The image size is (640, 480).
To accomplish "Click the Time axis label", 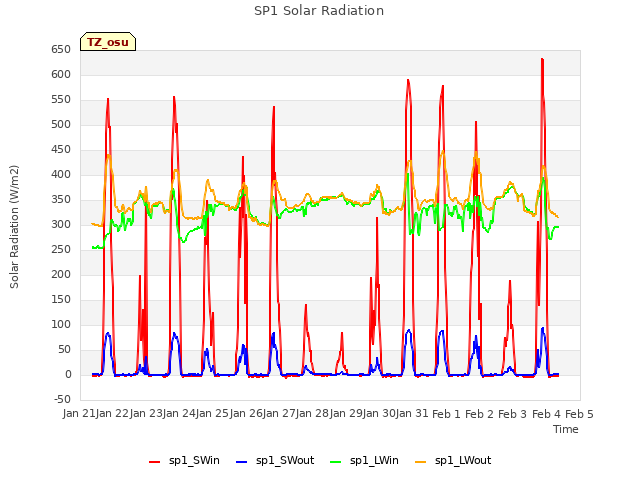I will (566, 429).
